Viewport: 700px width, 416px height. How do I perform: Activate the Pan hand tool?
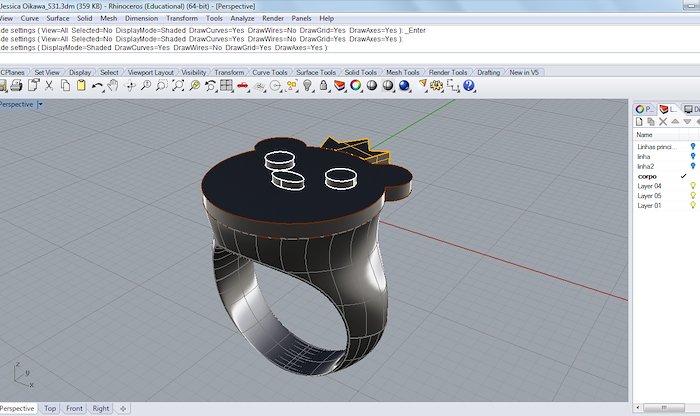[113, 85]
